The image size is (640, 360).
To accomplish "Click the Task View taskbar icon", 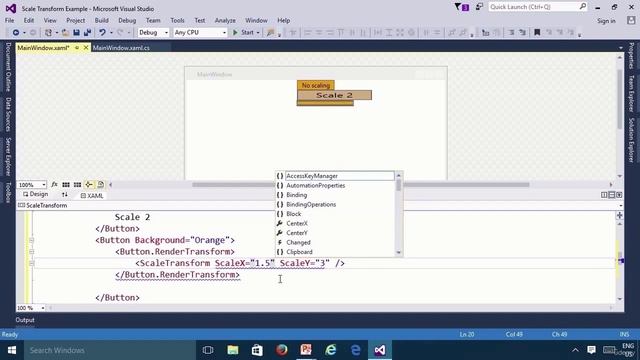I will pos(208,350).
